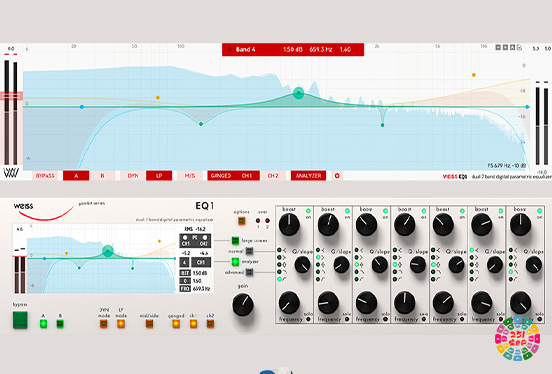
Task: Select the first band's peak (diamond) filter type LED
Action: (x=279, y=264)
